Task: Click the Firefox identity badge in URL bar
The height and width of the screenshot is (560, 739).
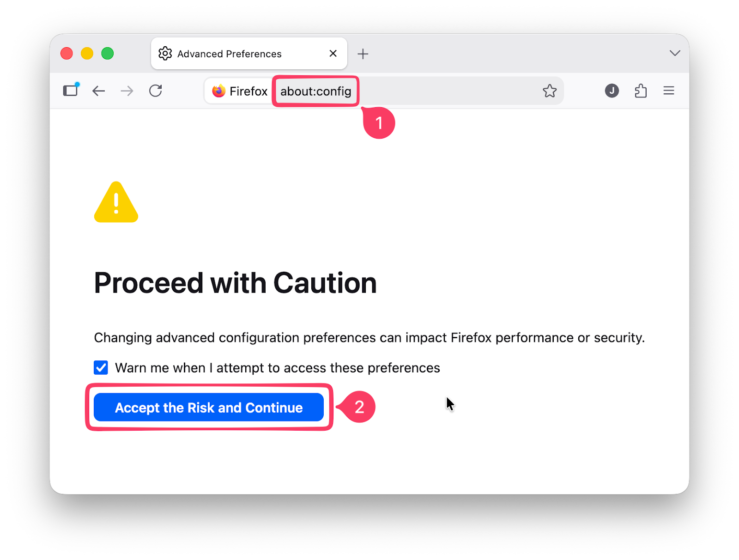Action: (240, 91)
